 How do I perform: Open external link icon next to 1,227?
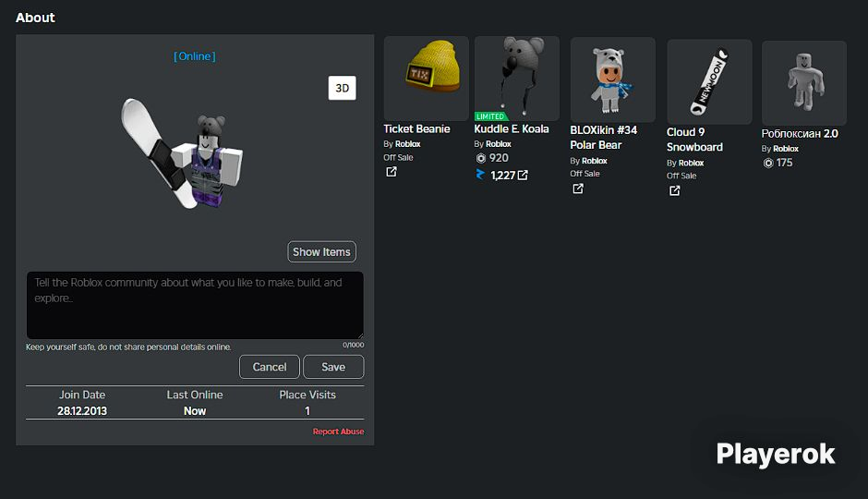point(523,175)
